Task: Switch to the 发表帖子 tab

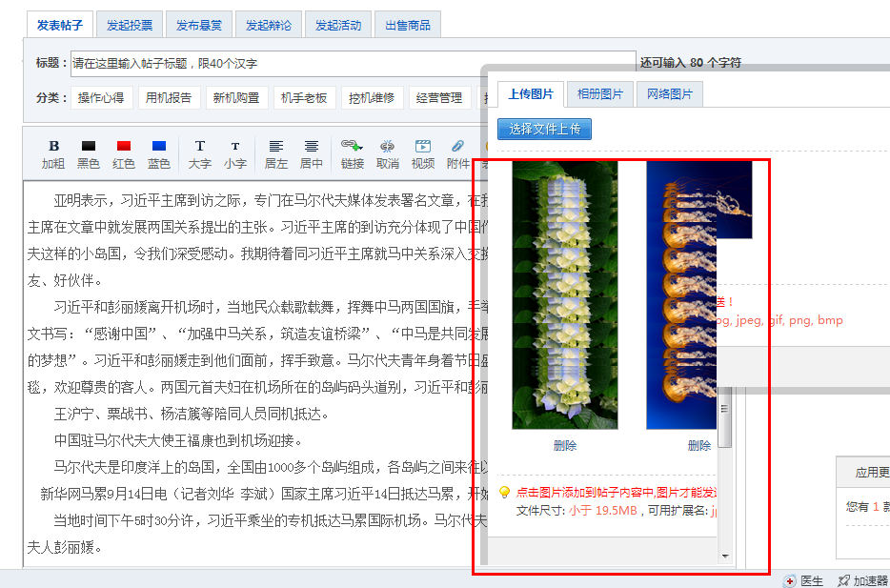Action: 60,25
